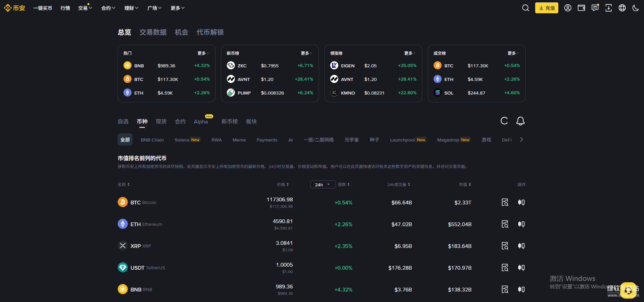Select the 新币榜 tab below cards
The height and width of the screenshot is (302, 644).
coord(230,121)
